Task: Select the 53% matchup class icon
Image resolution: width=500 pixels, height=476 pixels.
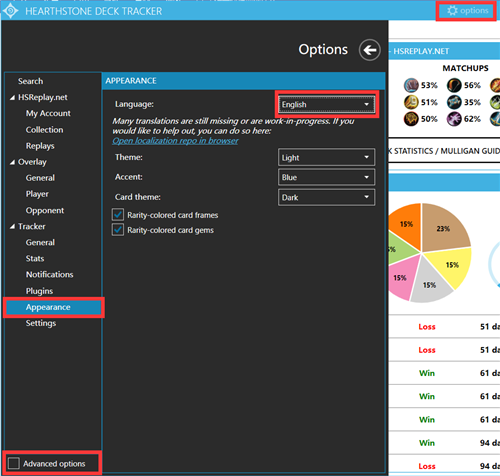Action: (411, 85)
